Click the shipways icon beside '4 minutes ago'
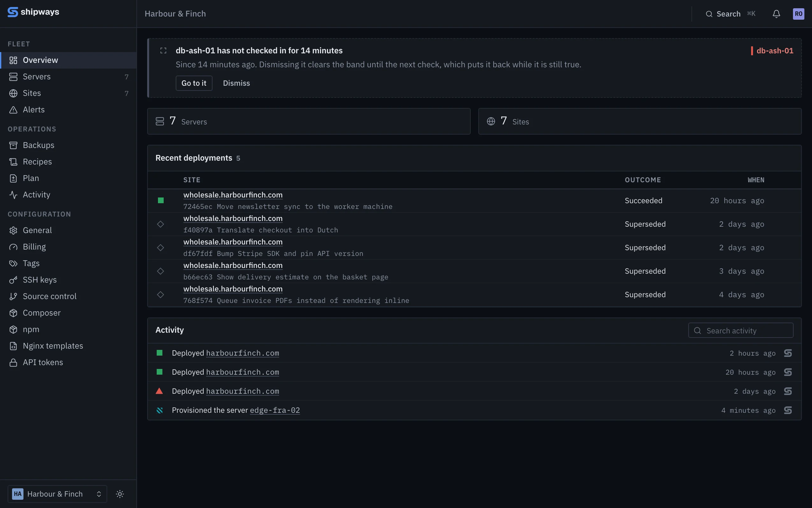The image size is (812, 508). click(788, 410)
